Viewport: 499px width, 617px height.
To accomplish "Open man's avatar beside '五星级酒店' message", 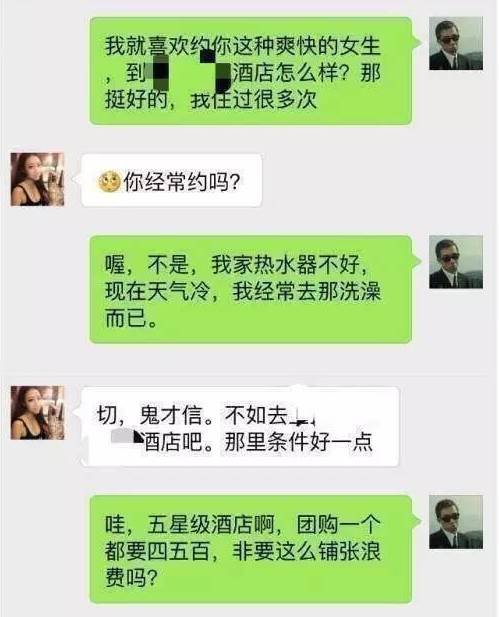I will [456, 522].
